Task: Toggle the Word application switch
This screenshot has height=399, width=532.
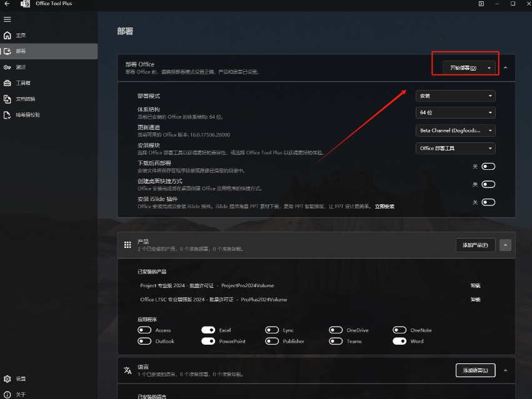Action: coord(399,342)
